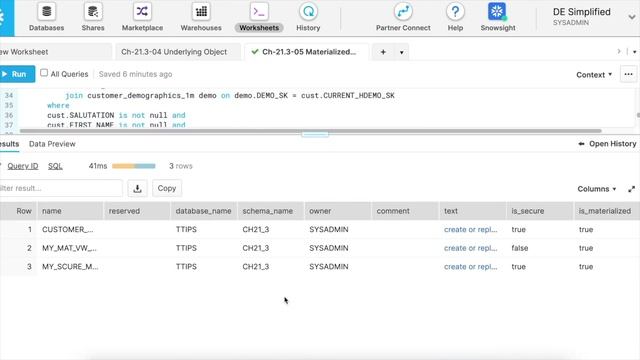
Task: Add a new worksheet tab
Action: point(383,52)
